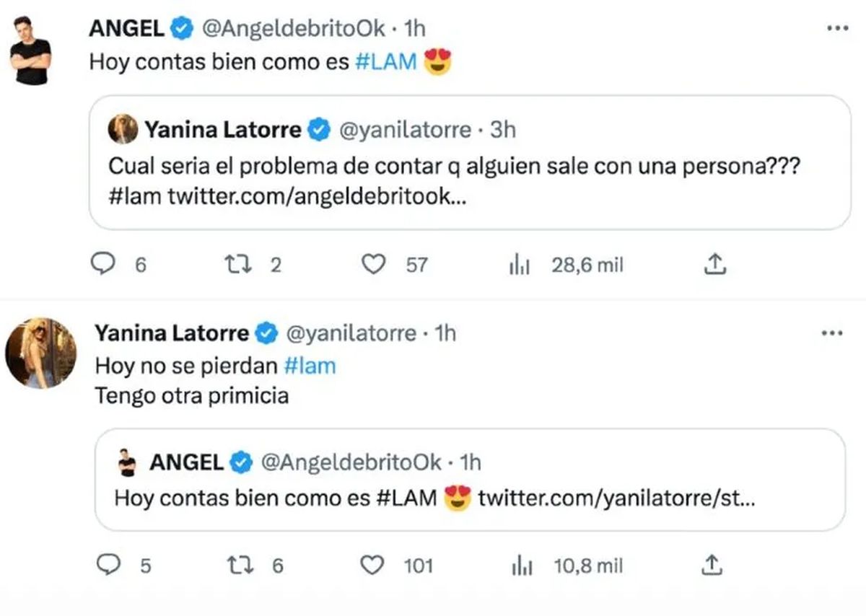Retweet ANGEL's tweet about #LAM
Image resolution: width=866 pixels, height=616 pixels.
pos(239,265)
